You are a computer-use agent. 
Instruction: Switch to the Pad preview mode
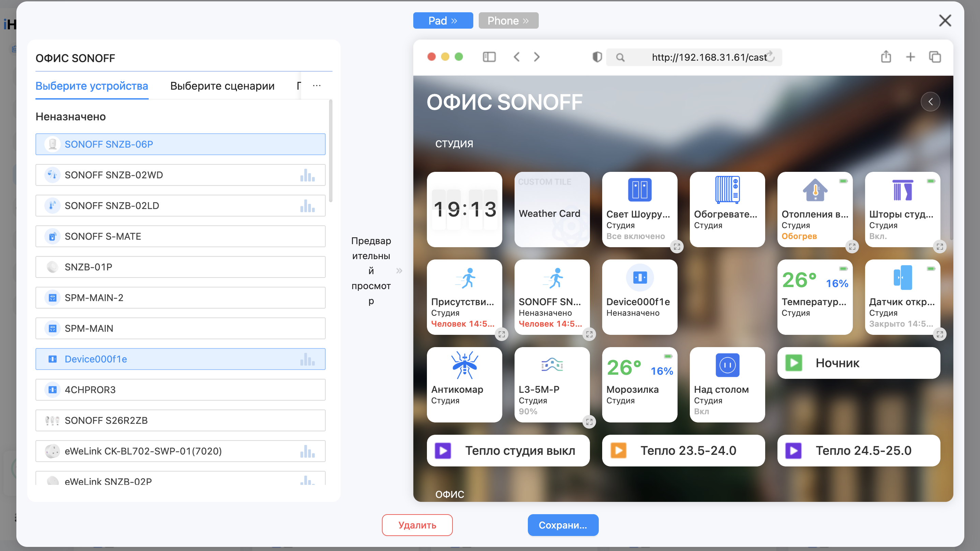coord(443,20)
